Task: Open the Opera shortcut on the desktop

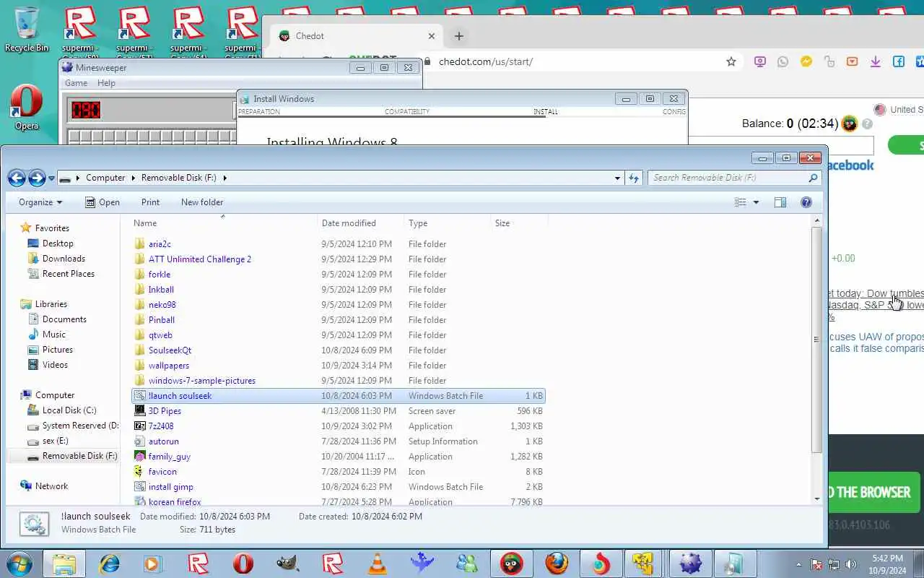Action: [x=27, y=108]
